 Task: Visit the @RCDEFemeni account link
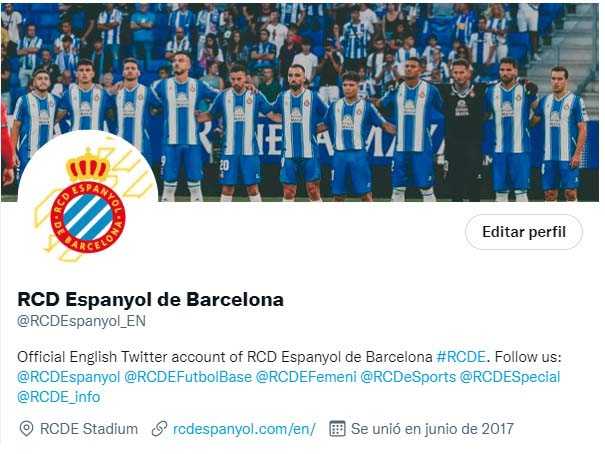tap(306, 377)
